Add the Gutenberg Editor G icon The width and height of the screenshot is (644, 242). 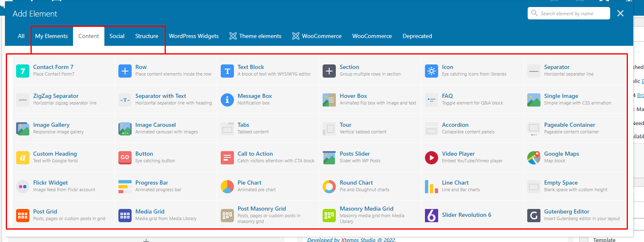534,216
